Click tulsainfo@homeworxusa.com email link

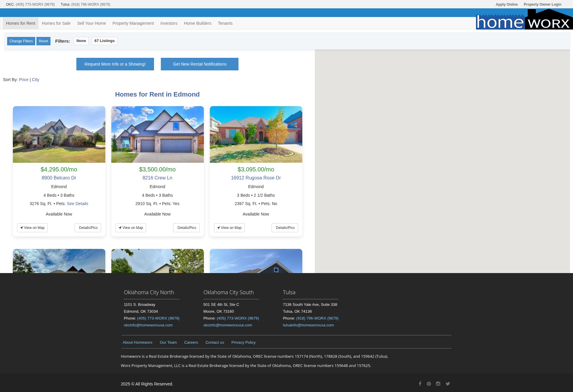(308, 325)
